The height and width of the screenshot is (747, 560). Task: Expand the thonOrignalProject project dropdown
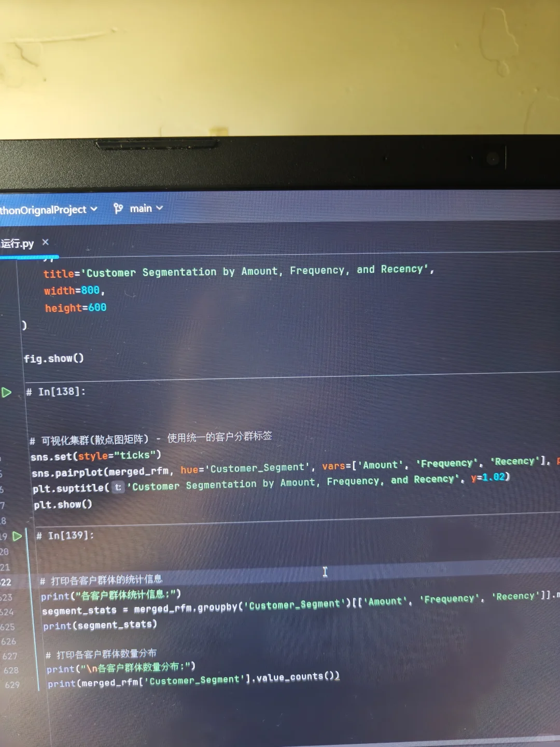pyautogui.click(x=49, y=210)
